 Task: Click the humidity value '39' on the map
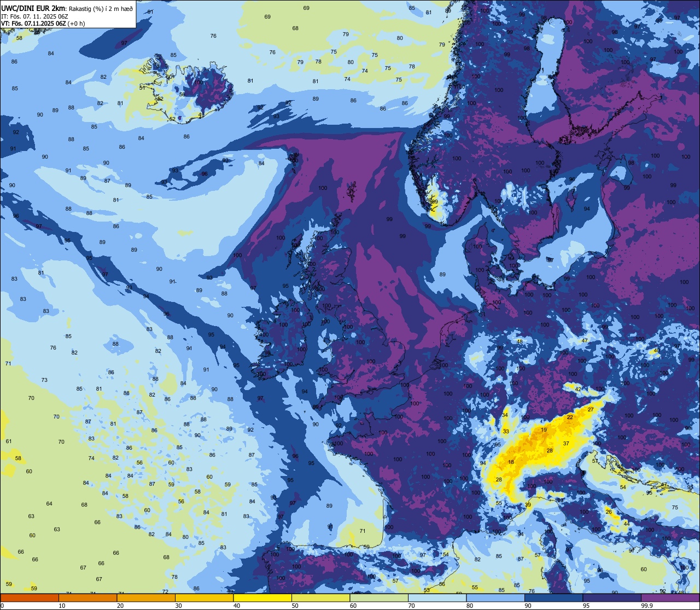pos(528,505)
